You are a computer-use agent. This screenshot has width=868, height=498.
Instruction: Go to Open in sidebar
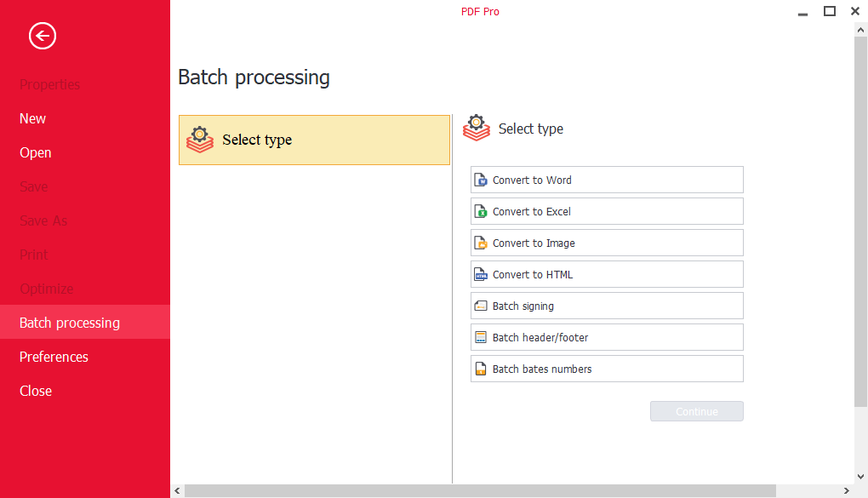(x=85, y=153)
